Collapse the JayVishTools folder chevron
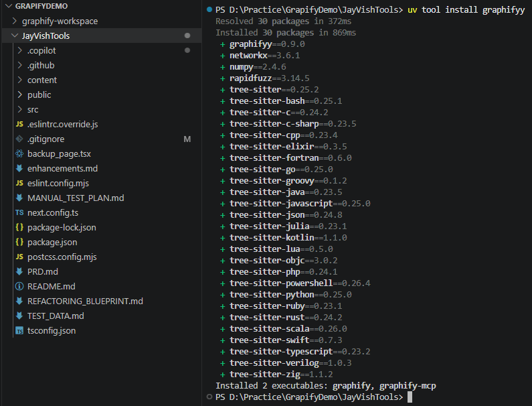Image resolution: width=532 pixels, height=406 pixels. tap(15, 36)
